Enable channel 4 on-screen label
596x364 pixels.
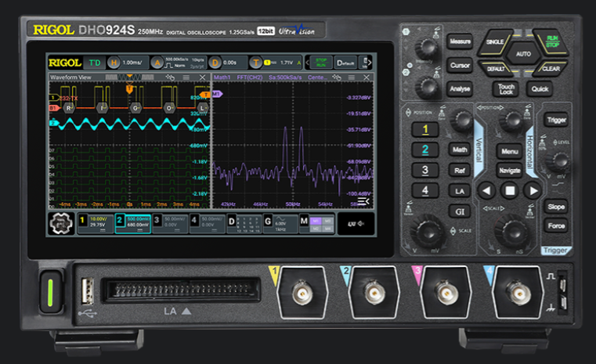click(208, 223)
